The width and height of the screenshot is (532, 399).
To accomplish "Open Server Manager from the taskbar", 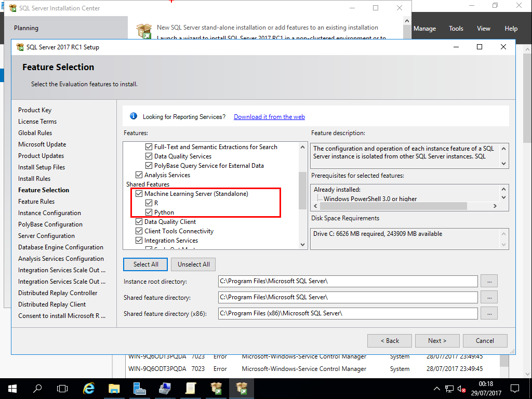I will 140,388.
